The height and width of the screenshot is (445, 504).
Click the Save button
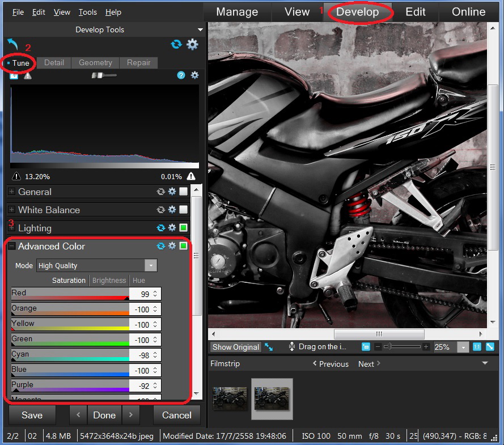pyautogui.click(x=32, y=415)
